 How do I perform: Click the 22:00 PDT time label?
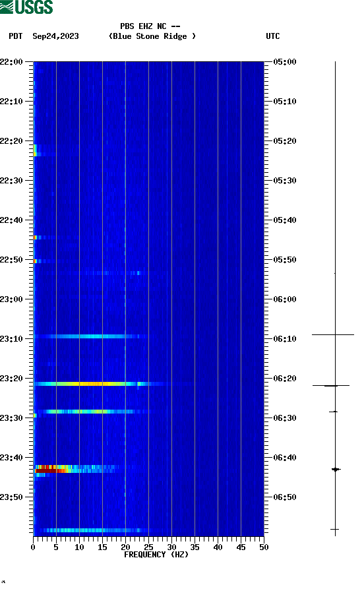11,62
